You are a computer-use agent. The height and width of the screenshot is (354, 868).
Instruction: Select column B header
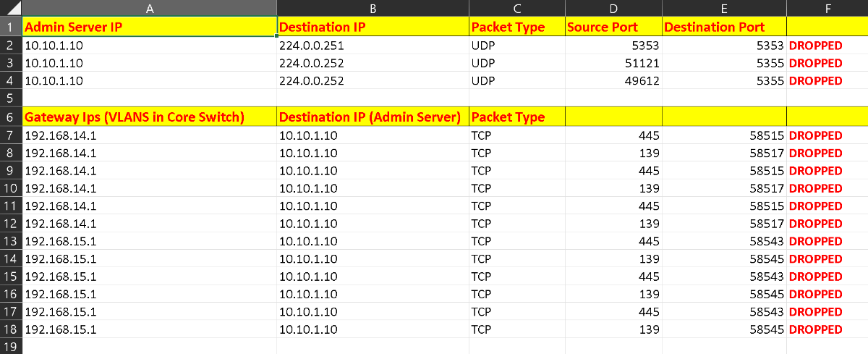(373, 8)
